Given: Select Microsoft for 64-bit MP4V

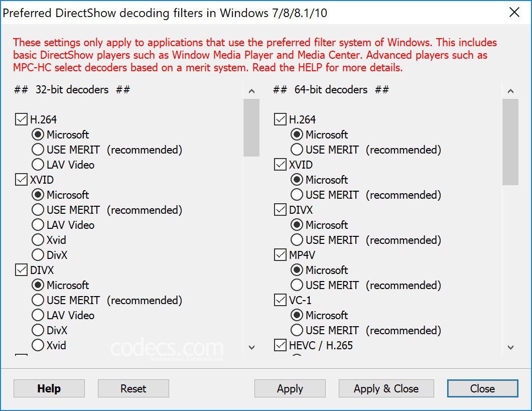Looking at the screenshot, I should pos(297,269).
